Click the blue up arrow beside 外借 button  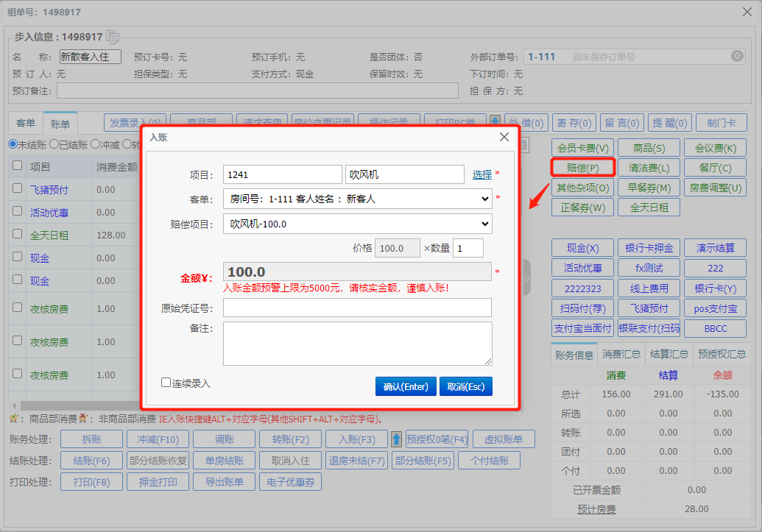click(495, 122)
